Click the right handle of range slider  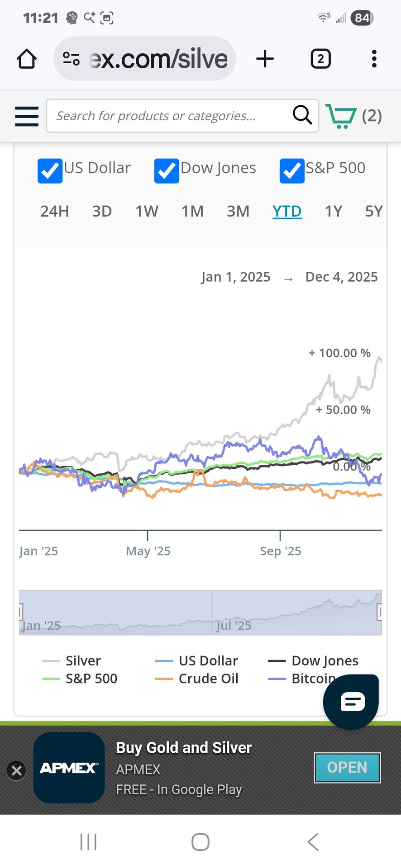(380, 612)
